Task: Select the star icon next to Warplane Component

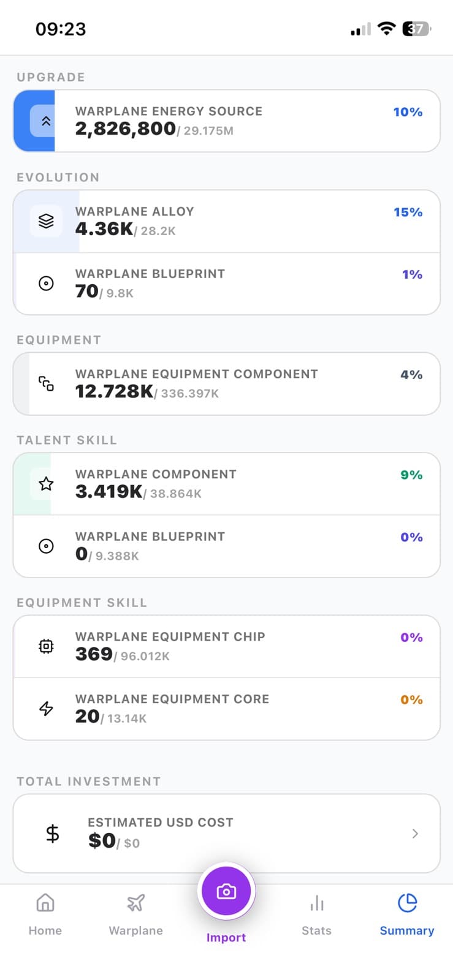Action: click(45, 484)
